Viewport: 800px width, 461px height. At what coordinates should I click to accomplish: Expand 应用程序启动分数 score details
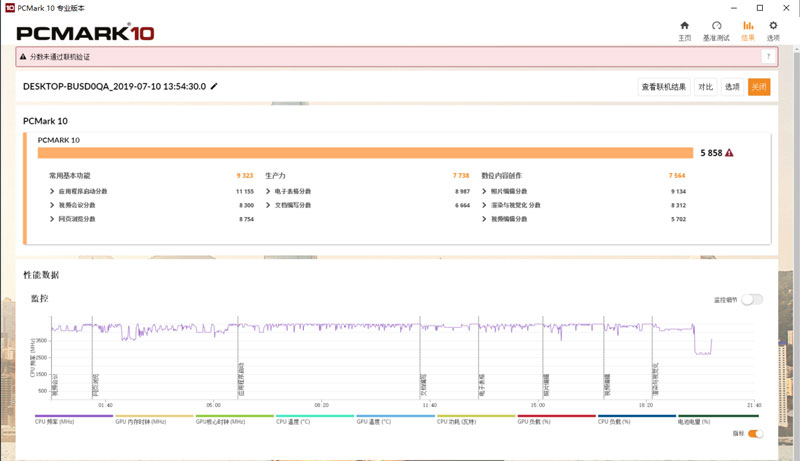click(x=52, y=191)
